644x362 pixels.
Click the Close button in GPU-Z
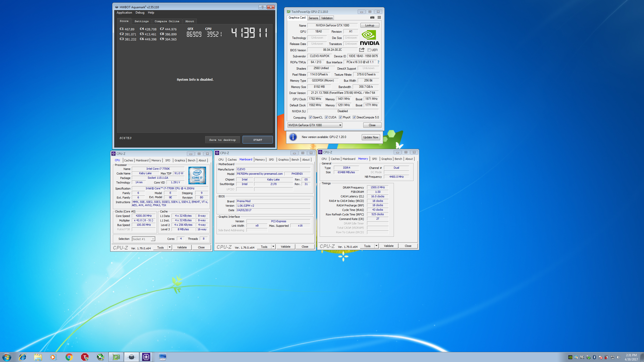(372, 125)
